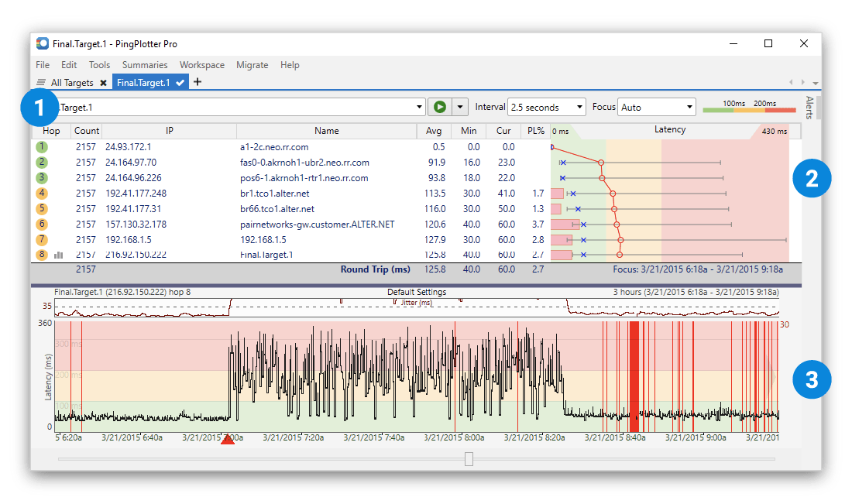Image resolution: width=852 pixels, height=504 pixels.
Task: Click the Focus time range summary text
Action: (698, 269)
